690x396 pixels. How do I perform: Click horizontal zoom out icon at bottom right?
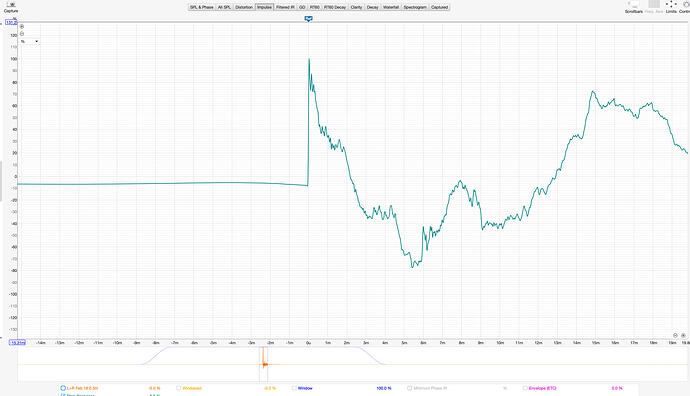(675, 336)
